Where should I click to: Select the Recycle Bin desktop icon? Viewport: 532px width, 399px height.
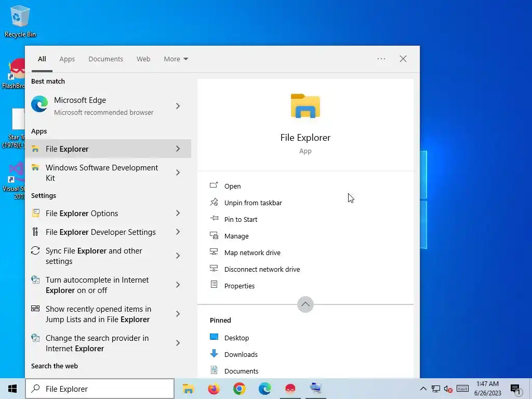(20, 21)
